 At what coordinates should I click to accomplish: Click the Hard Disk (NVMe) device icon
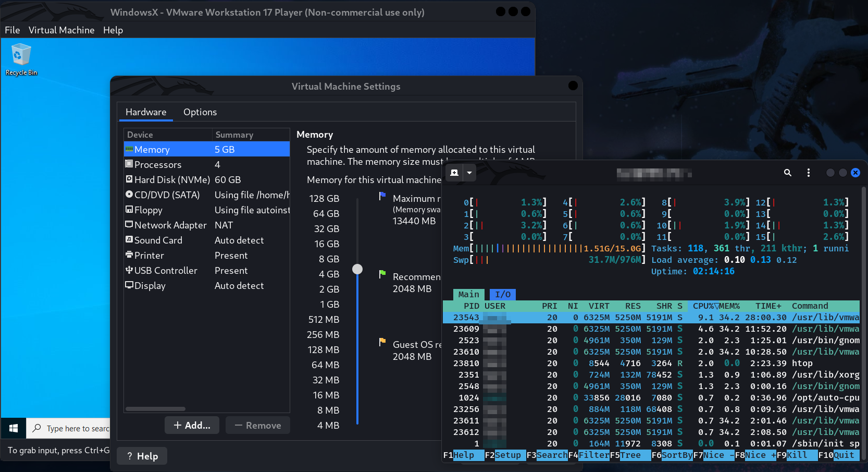coord(129,179)
